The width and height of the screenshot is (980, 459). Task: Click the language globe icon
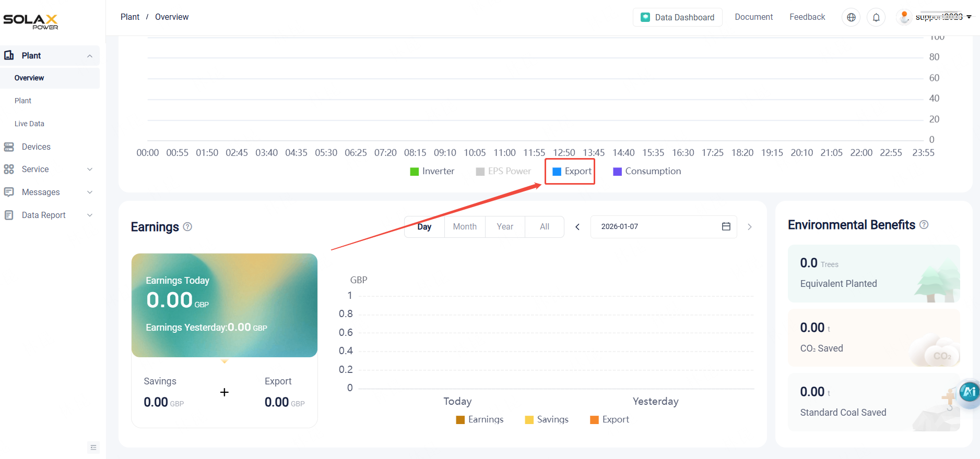coord(851,17)
